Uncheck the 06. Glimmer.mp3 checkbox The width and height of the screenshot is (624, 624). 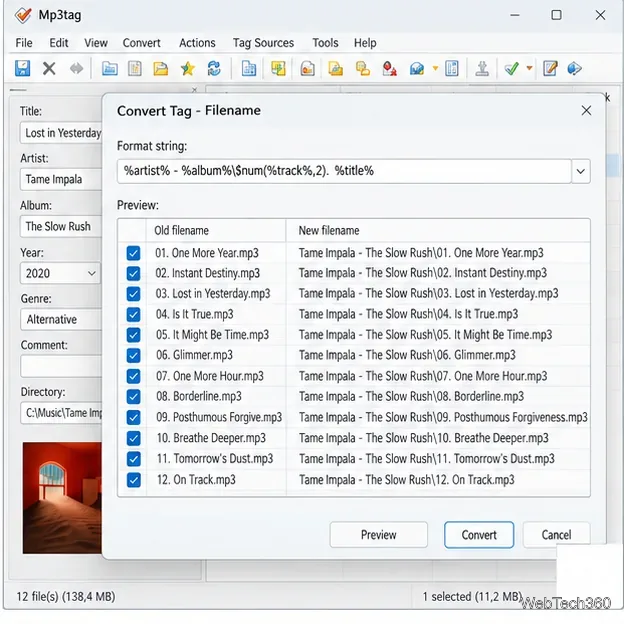click(133, 355)
